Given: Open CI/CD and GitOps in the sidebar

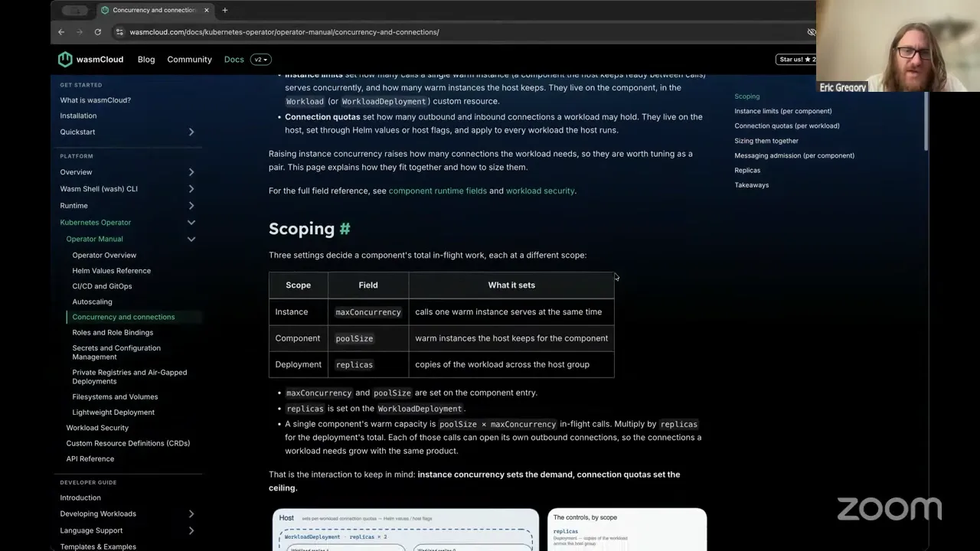Looking at the screenshot, I should tap(102, 285).
